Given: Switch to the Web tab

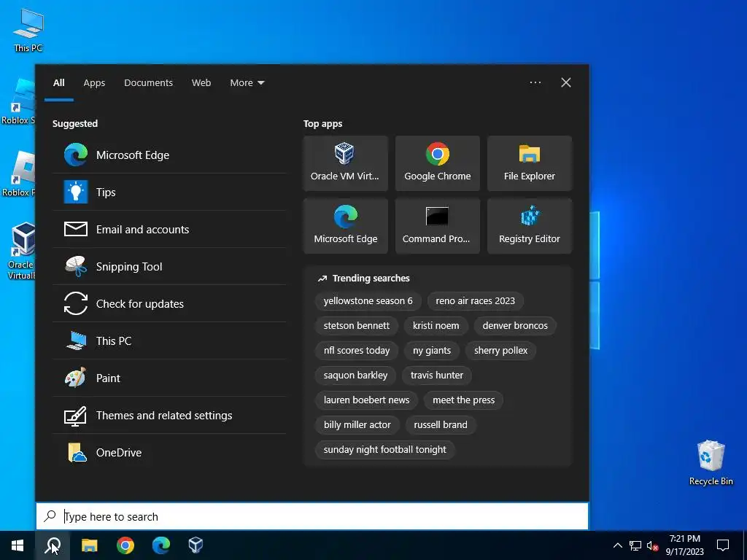Looking at the screenshot, I should [x=201, y=83].
